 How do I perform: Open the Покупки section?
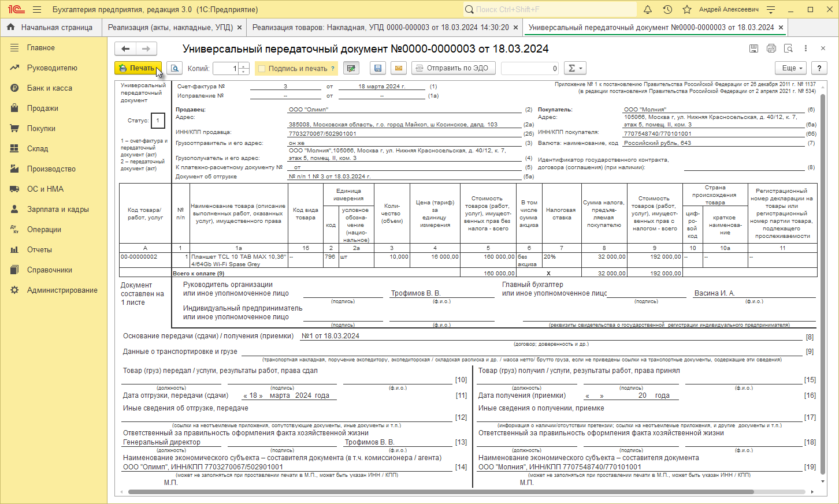click(54, 129)
